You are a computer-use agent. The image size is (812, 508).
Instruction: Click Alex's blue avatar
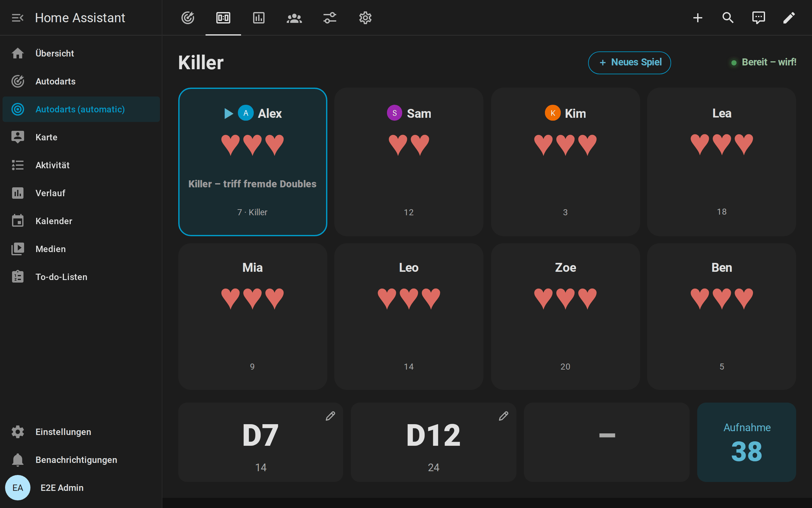(x=246, y=113)
